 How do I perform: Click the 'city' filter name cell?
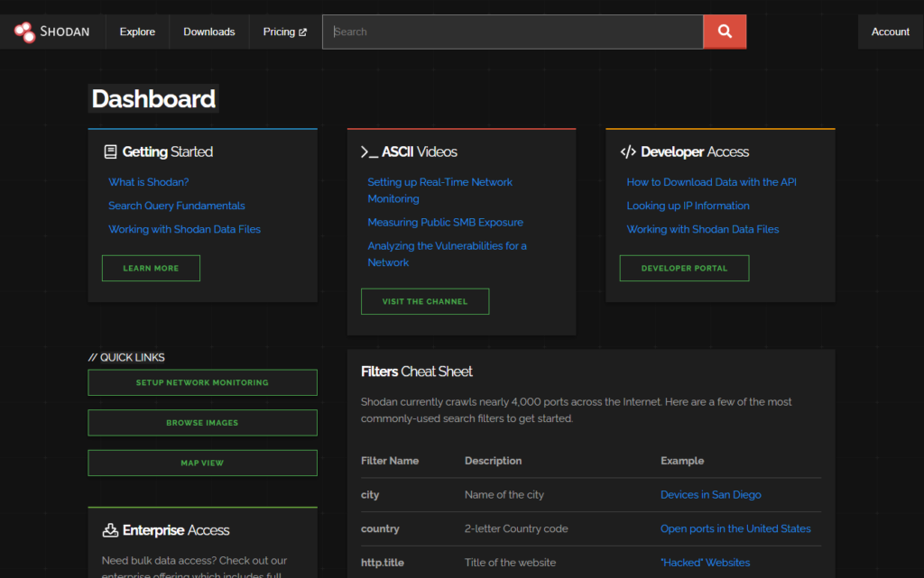[x=370, y=494]
